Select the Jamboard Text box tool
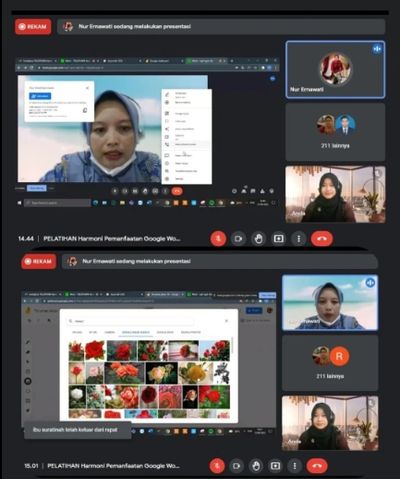The height and width of the screenshot is (479, 400). pyautogui.click(x=28, y=401)
